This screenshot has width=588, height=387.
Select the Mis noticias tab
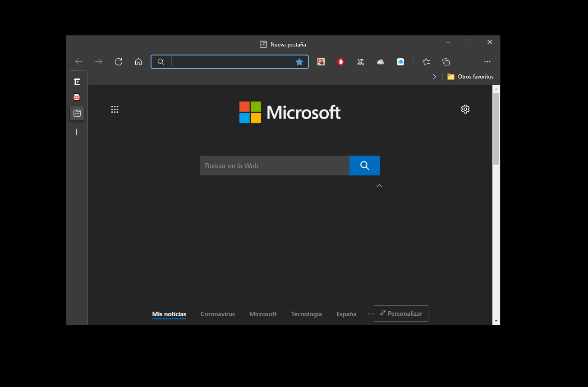pyautogui.click(x=169, y=314)
